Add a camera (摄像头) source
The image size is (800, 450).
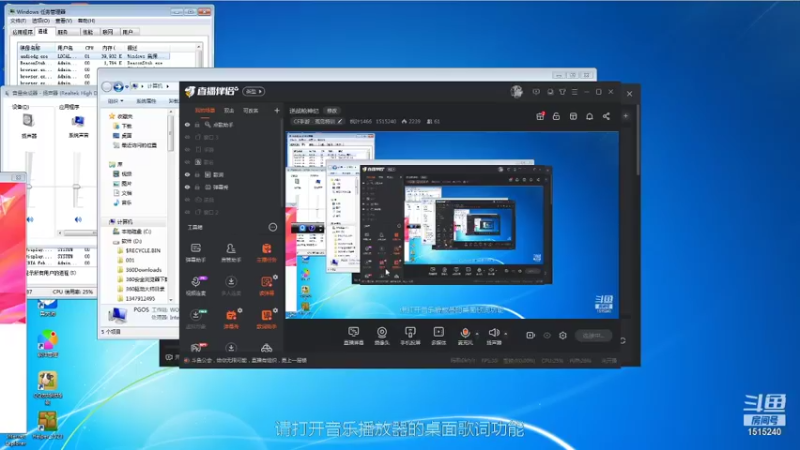coord(382,336)
